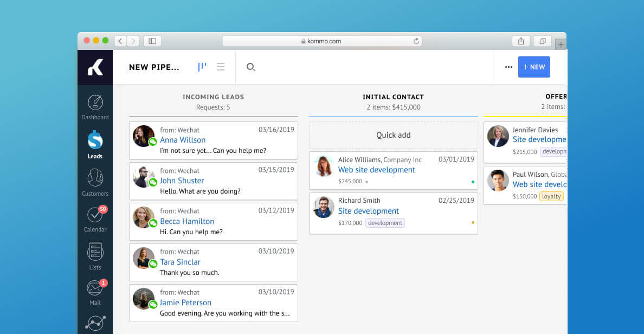This screenshot has width=644, height=334.
Task: Click the search magnifier icon
Action: tap(250, 67)
